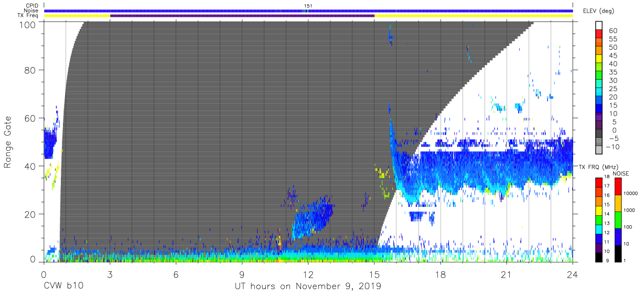Viewport: 644px width, 297px height.
Task: Pick the dark gray -5 to 0 elevation swatch
Action: (x=599, y=134)
